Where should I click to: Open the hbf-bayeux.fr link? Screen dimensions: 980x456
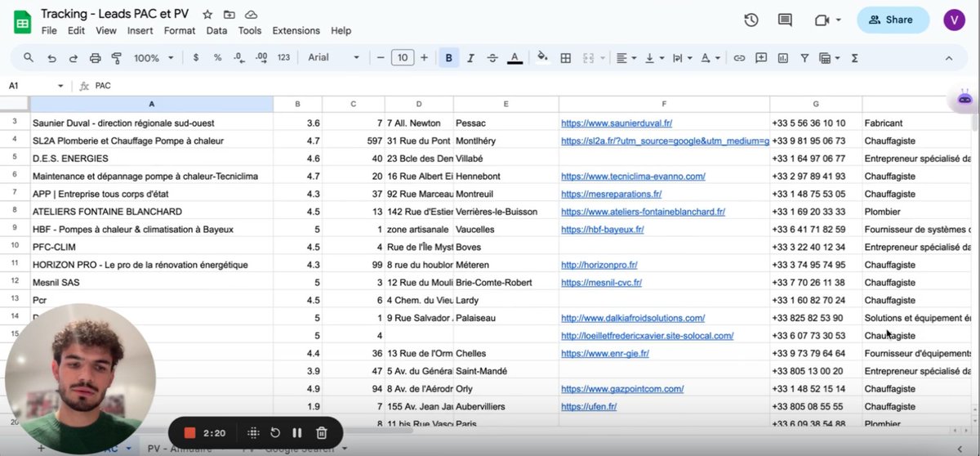602,230
